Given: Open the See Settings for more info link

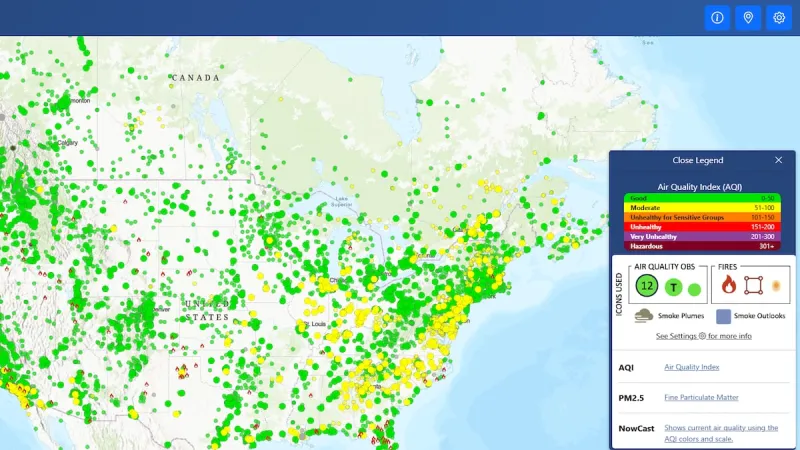Looking at the screenshot, I should point(704,336).
